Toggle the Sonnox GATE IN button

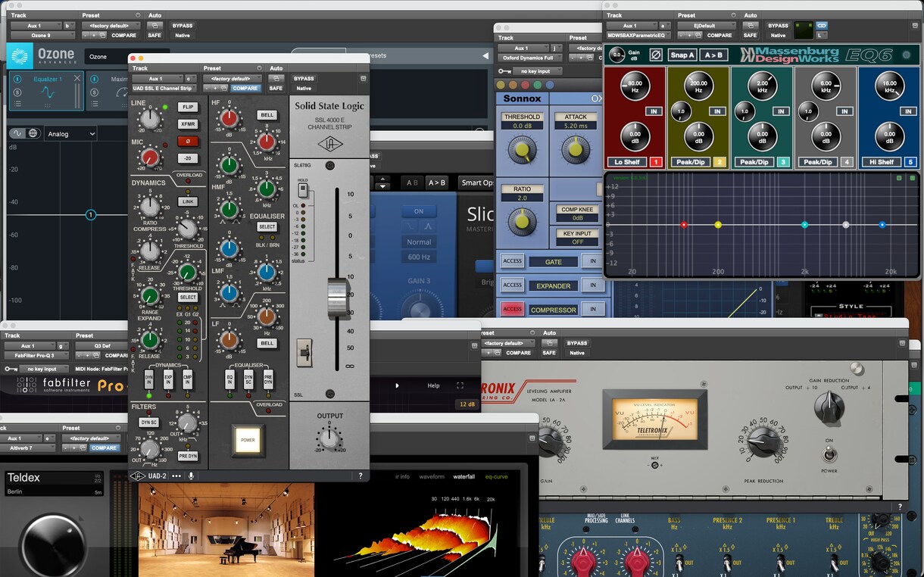click(593, 261)
